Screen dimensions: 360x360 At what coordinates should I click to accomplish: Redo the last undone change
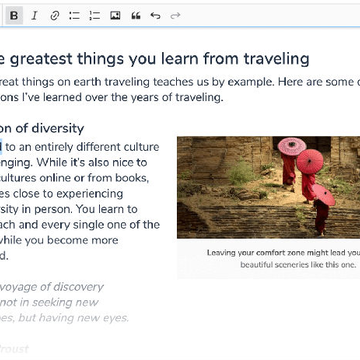tap(175, 16)
